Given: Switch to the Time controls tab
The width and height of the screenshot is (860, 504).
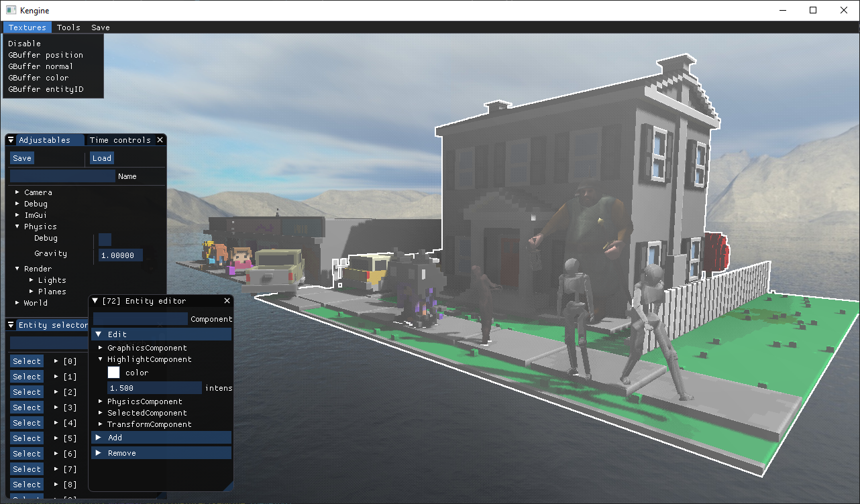Looking at the screenshot, I should 120,140.
